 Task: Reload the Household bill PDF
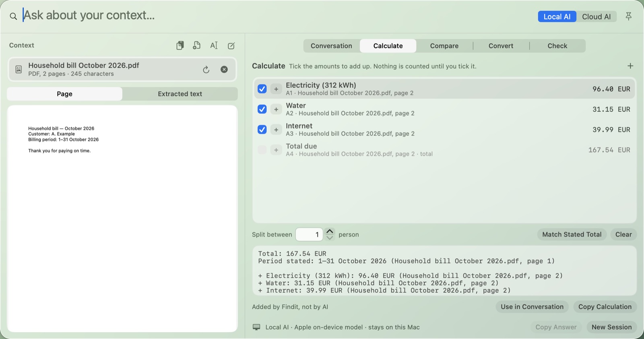[206, 70]
